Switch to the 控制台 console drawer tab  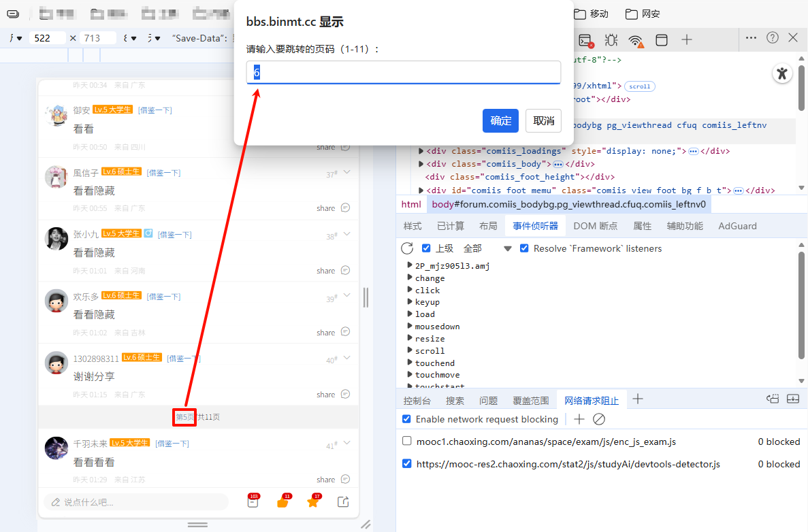click(417, 401)
